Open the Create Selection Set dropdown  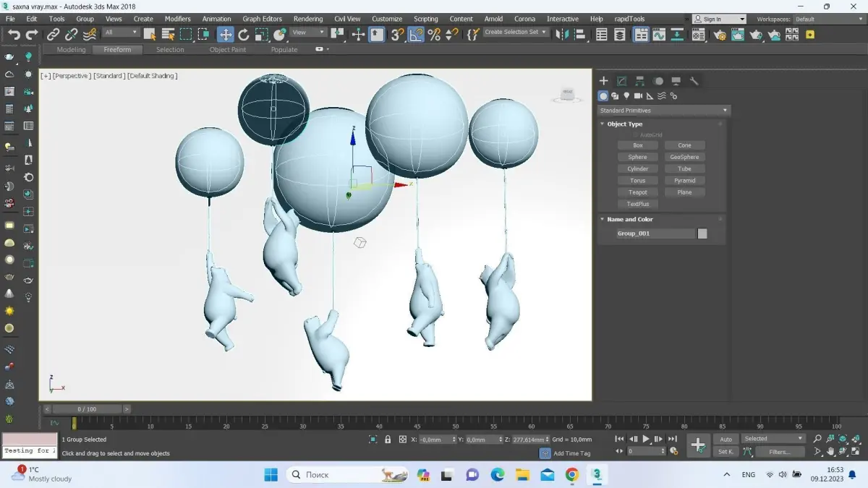[x=516, y=33]
